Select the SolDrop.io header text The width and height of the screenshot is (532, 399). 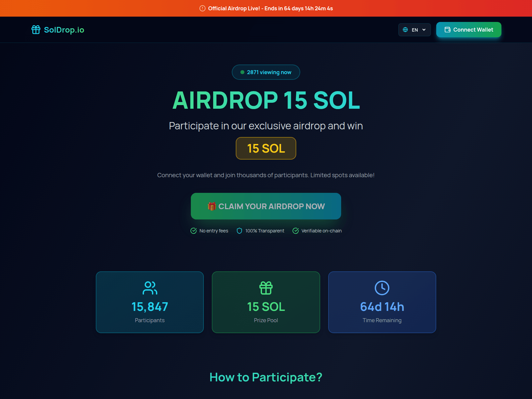64,30
